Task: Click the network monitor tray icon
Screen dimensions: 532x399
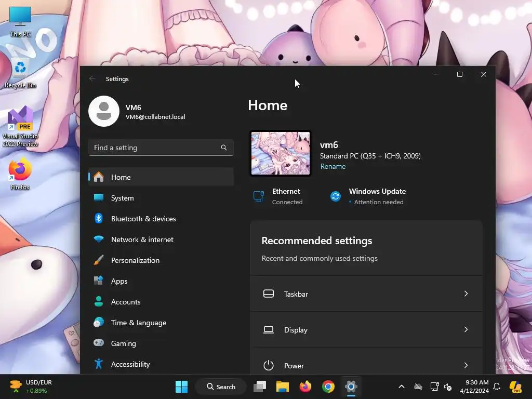Action: tap(434, 387)
